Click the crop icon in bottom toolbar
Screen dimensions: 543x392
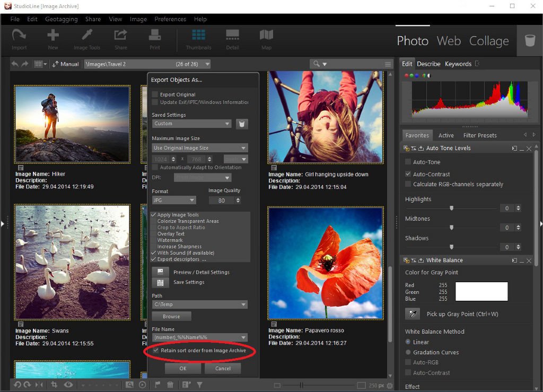coord(54,385)
